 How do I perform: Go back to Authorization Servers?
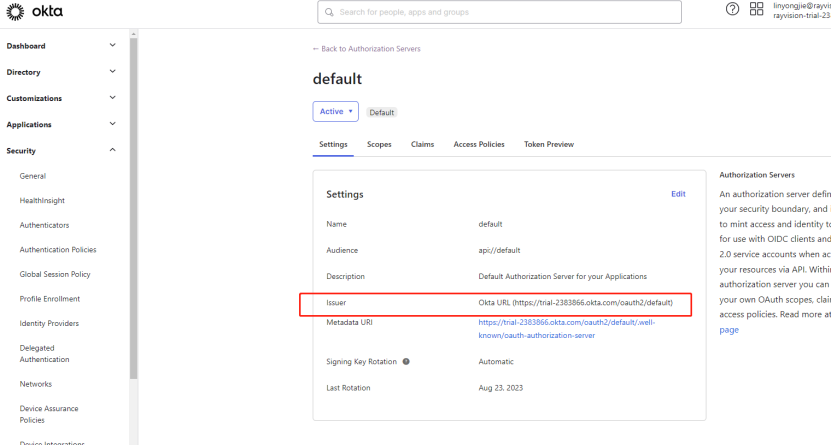click(366, 48)
